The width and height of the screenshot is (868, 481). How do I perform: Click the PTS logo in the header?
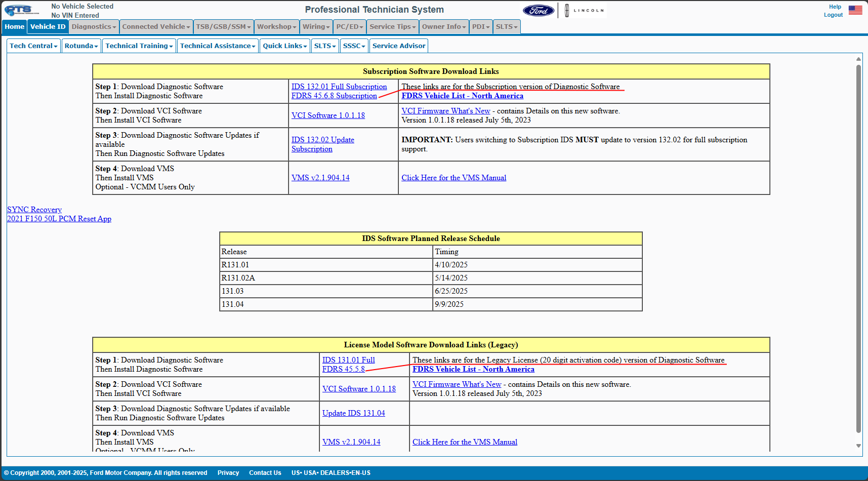21,10
